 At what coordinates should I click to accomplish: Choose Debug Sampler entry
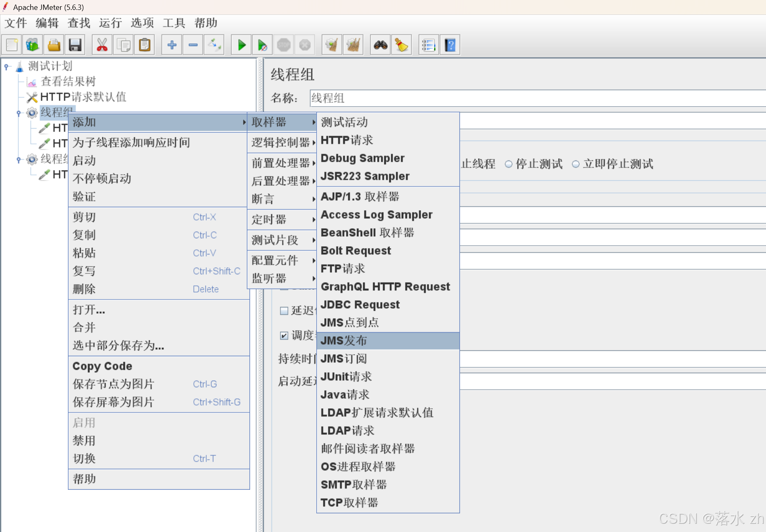[x=388, y=158]
